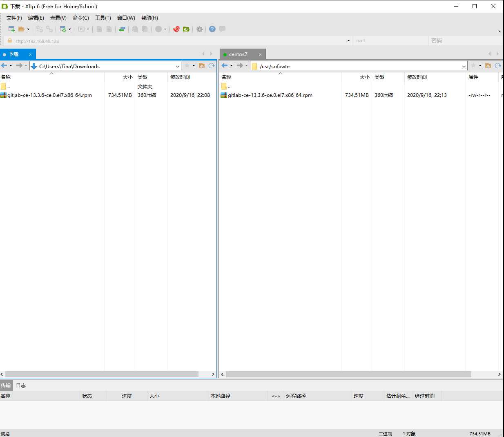Click the session properties gear-window icon

[63, 29]
